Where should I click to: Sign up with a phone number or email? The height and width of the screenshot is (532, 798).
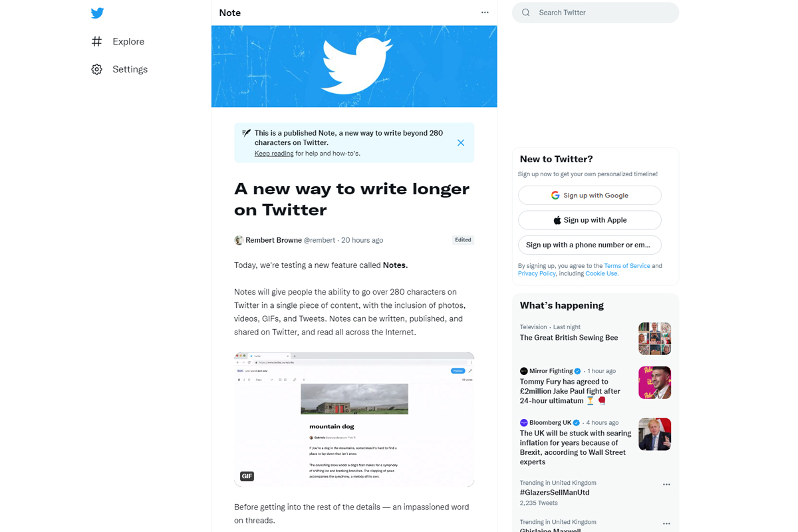[590, 245]
